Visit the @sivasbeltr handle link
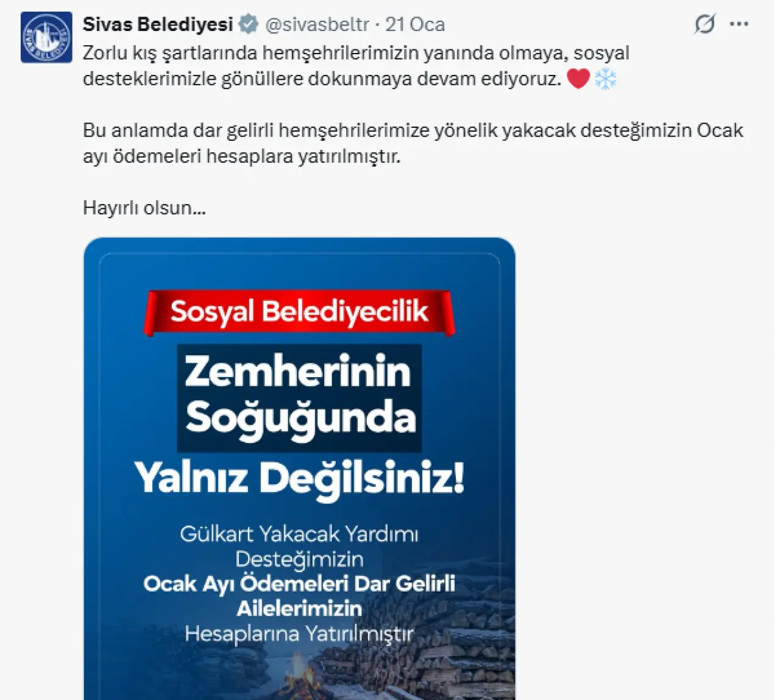Screen dimensions: 780x700 point(317,24)
